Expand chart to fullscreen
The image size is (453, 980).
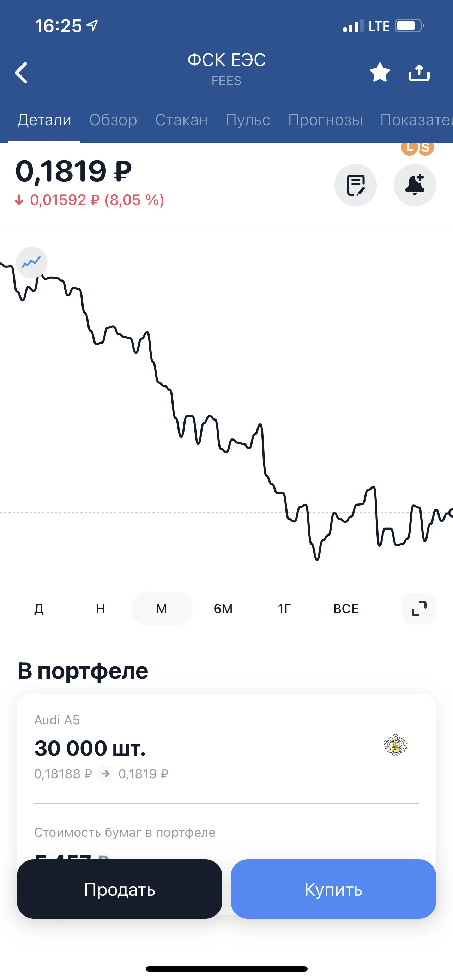pyautogui.click(x=419, y=608)
